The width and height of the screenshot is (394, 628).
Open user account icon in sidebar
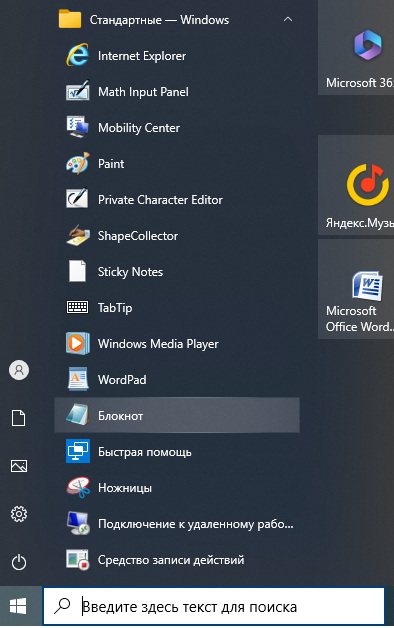(x=19, y=370)
